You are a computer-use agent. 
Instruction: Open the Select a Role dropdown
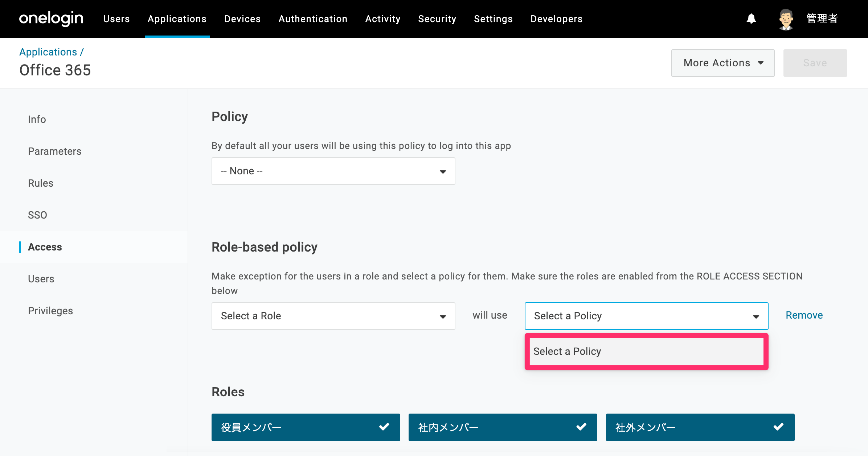click(333, 316)
